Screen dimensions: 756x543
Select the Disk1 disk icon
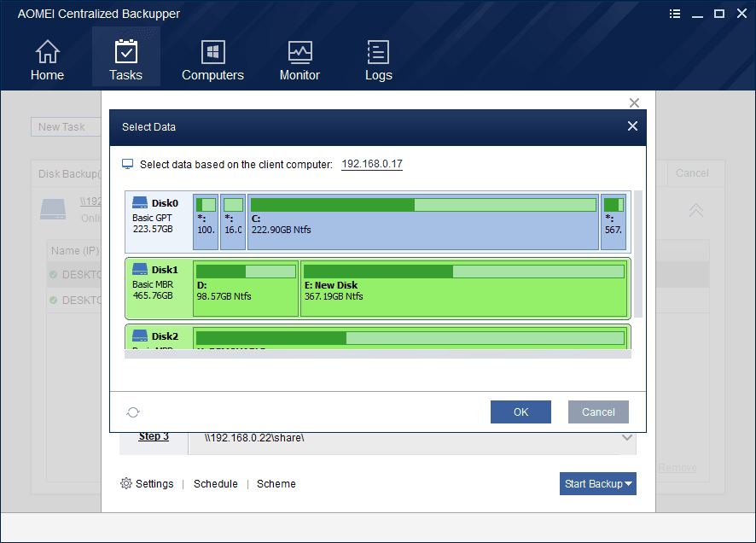pyautogui.click(x=140, y=269)
